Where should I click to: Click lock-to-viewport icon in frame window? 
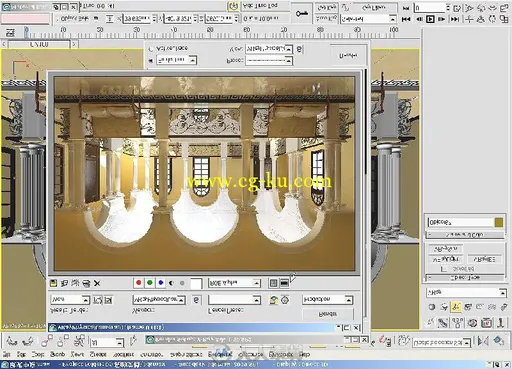tap(196, 300)
